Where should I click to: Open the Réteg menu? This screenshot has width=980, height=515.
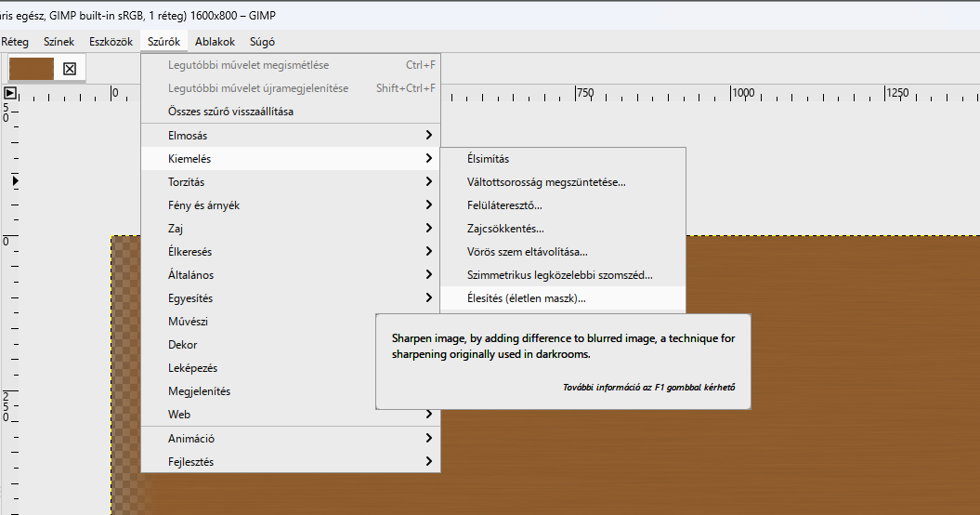click(15, 42)
